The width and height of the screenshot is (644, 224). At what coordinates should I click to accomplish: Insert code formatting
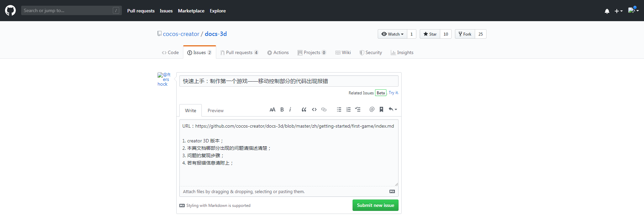(314, 109)
